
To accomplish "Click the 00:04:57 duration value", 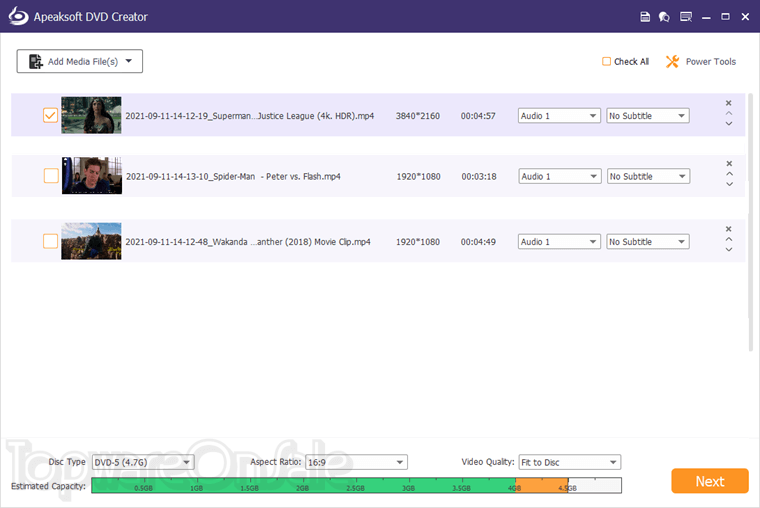I will 478,116.
